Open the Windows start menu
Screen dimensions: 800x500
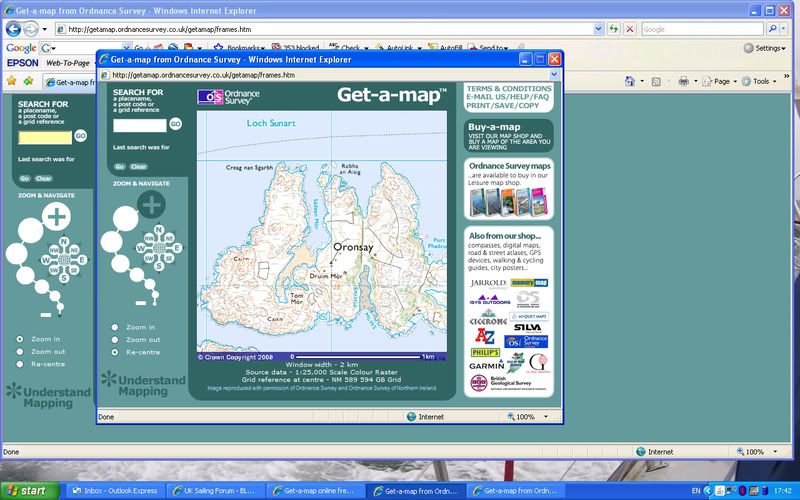(x=30, y=491)
